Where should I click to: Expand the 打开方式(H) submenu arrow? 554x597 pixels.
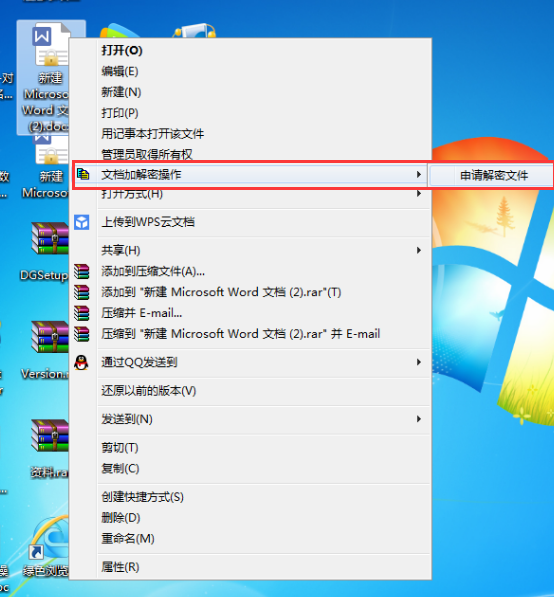tap(419, 194)
